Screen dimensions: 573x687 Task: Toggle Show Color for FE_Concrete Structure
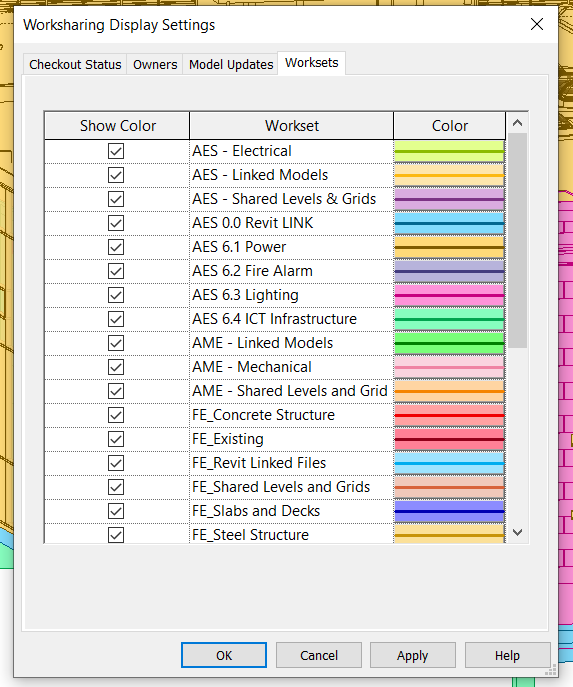(x=116, y=415)
